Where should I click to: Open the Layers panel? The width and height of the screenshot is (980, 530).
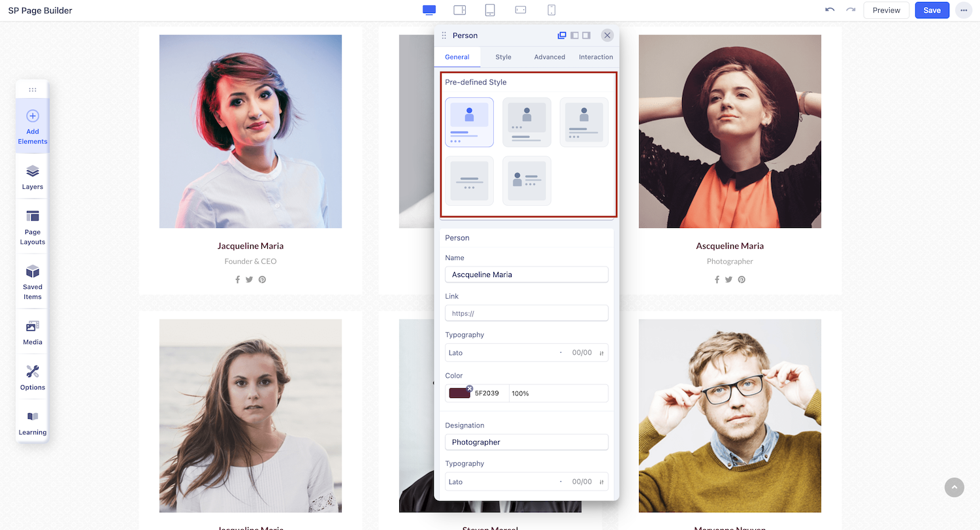pyautogui.click(x=33, y=177)
